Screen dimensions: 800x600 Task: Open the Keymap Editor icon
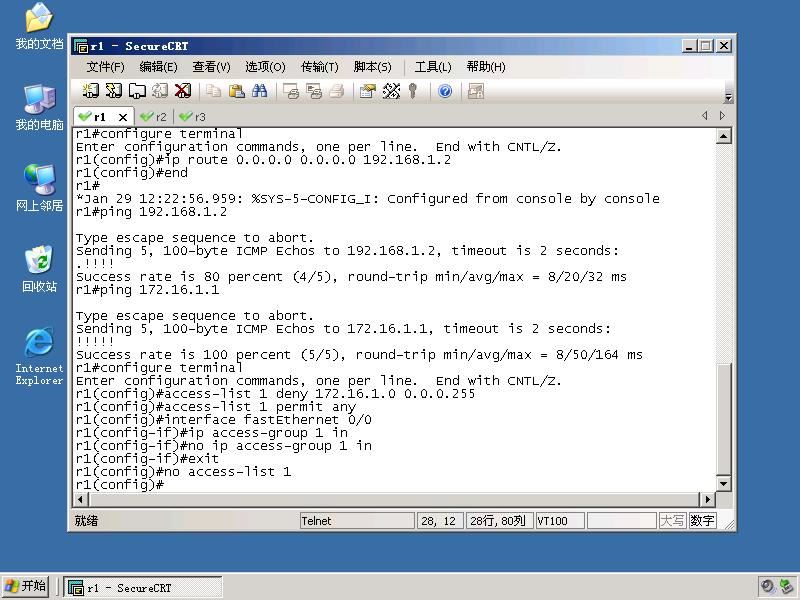(391, 91)
